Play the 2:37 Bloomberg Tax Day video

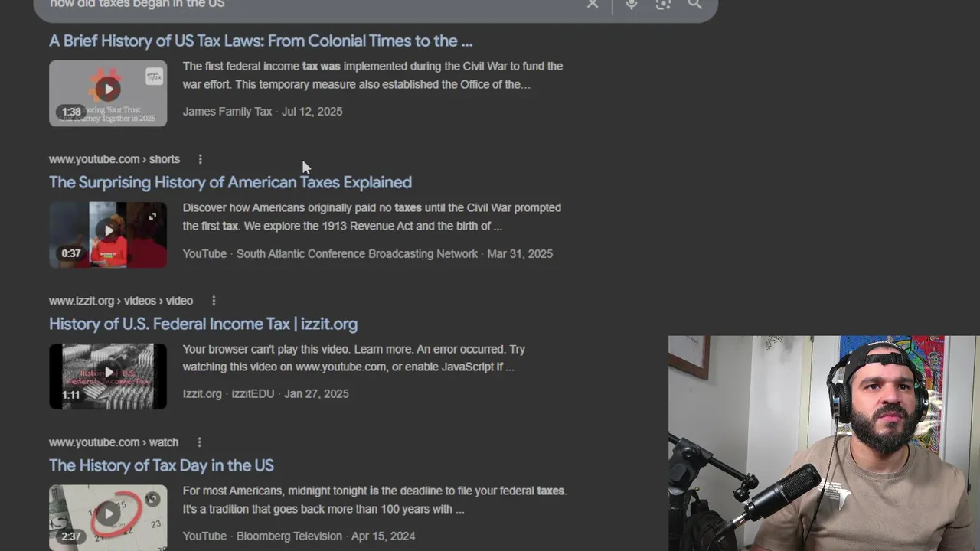108,517
